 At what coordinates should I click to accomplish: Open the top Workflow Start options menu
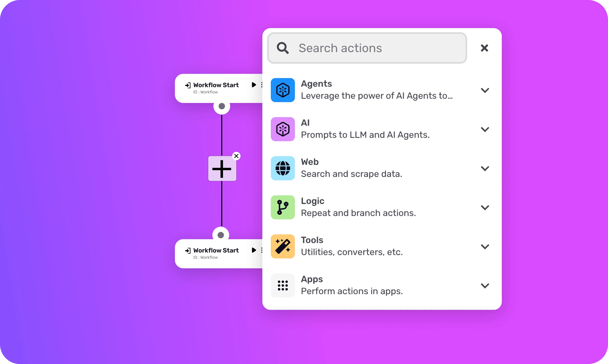[x=262, y=84]
